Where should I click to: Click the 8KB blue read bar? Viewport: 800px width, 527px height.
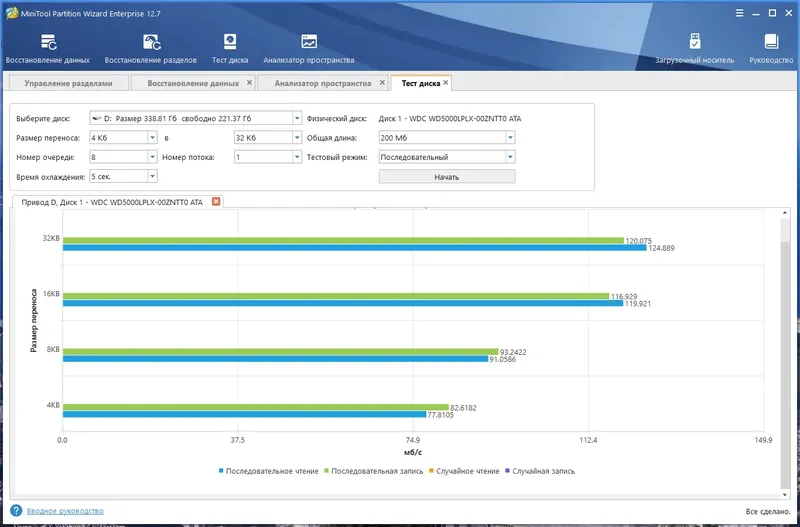(276, 359)
